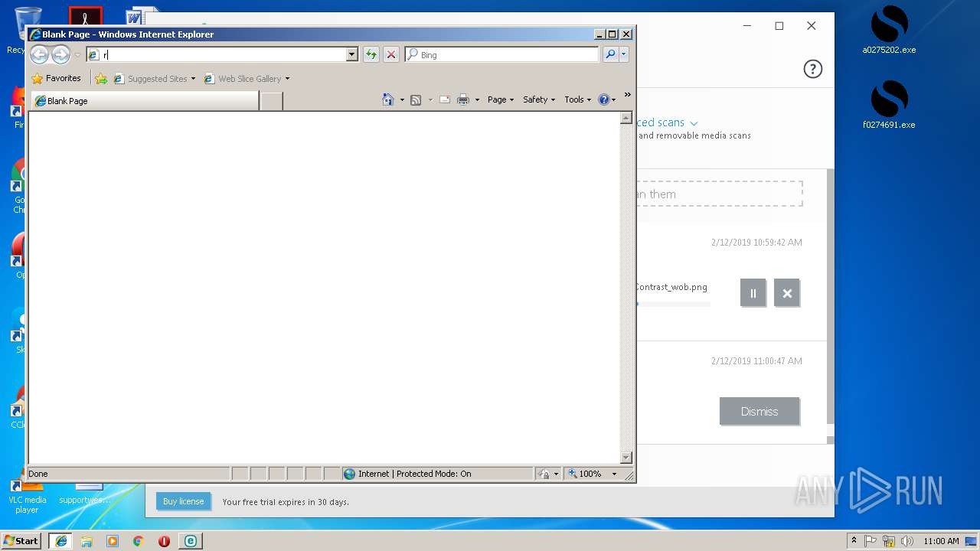Viewport: 980px width, 551px height.
Task: Click the IE vertical scrollbar down arrow
Action: pos(626,458)
